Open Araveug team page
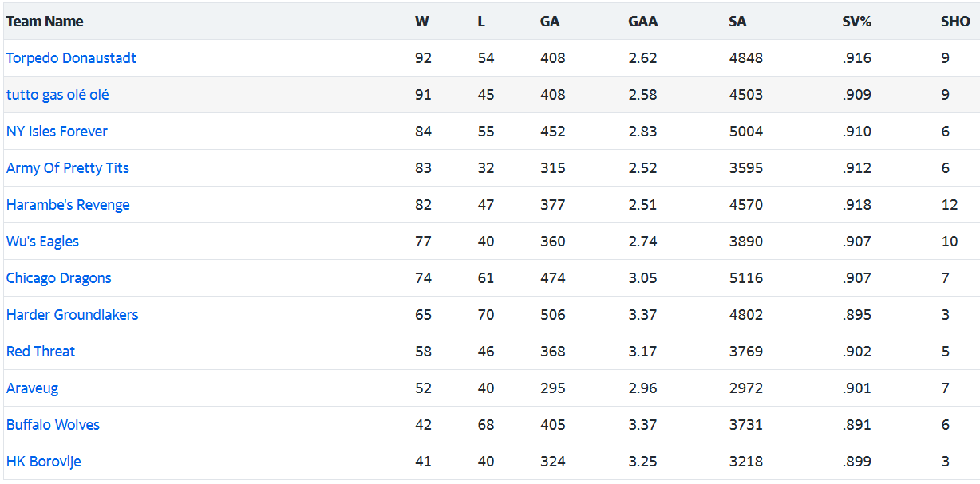 (x=32, y=388)
